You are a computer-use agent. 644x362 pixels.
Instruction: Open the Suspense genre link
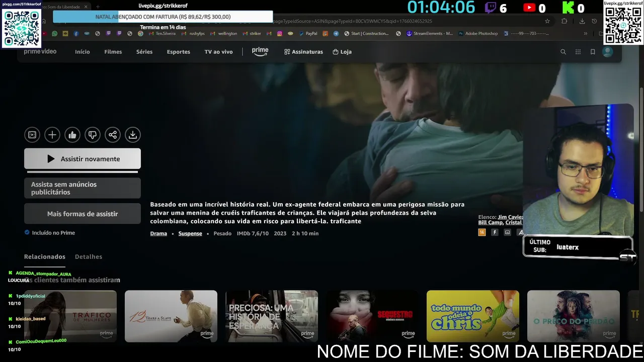point(190,233)
